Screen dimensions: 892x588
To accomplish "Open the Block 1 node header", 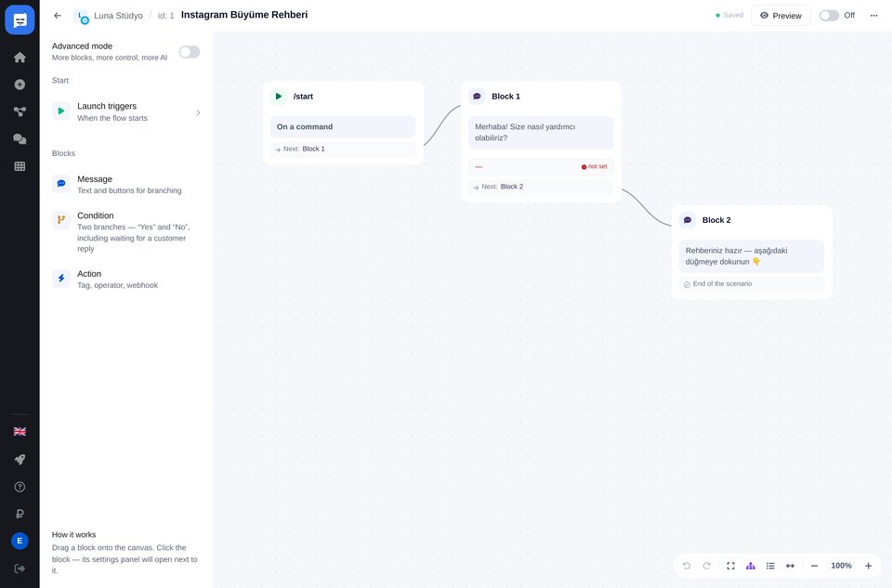I will 541,96.
